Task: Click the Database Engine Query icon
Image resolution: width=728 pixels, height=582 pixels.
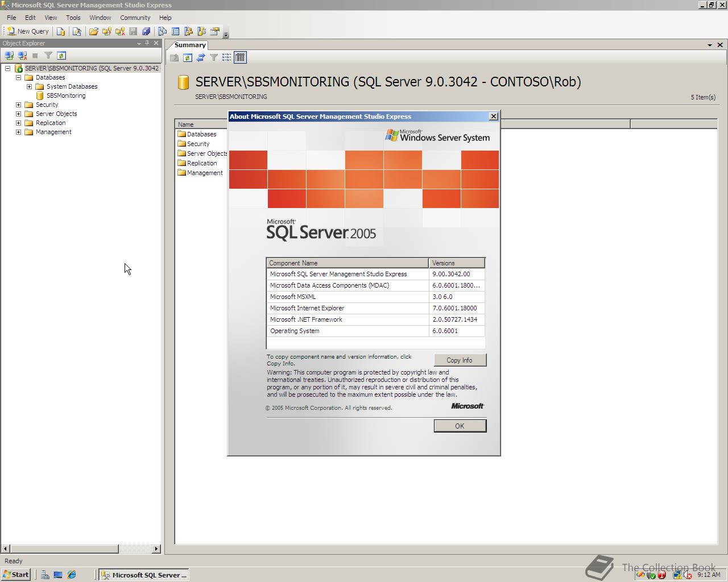Action: [61, 31]
